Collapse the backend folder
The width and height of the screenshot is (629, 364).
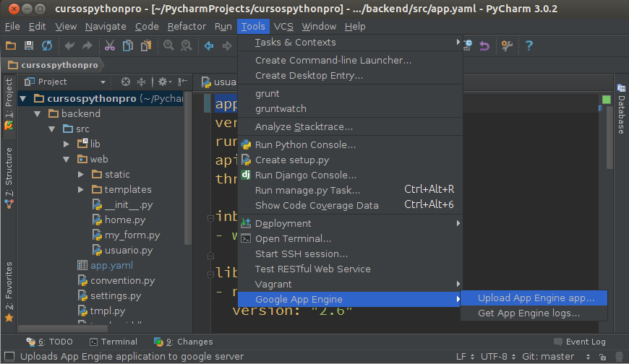[x=38, y=114]
